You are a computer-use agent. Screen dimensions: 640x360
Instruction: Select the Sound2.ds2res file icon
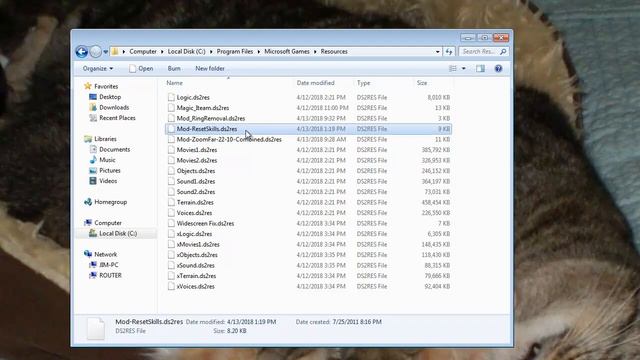(x=171, y=192)
